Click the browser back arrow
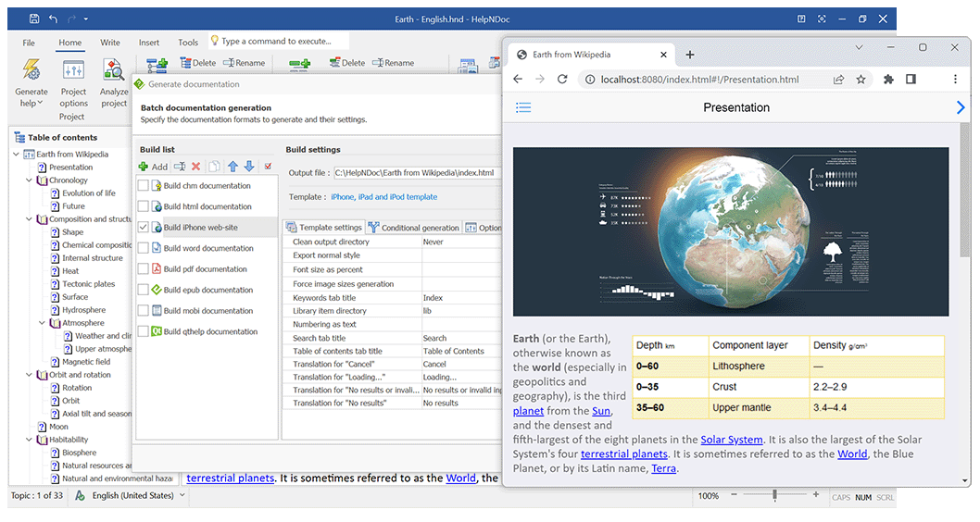Screen dimensions: 980x522 518,80
